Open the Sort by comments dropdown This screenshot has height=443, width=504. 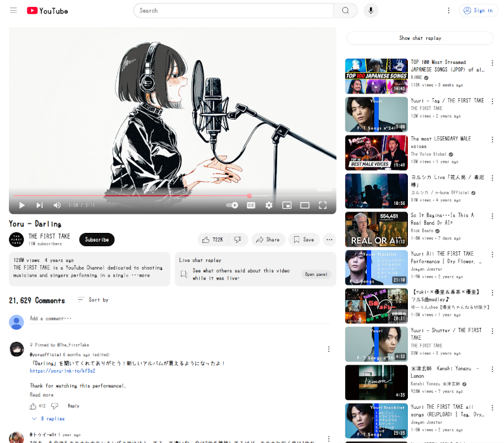[93, 300]
